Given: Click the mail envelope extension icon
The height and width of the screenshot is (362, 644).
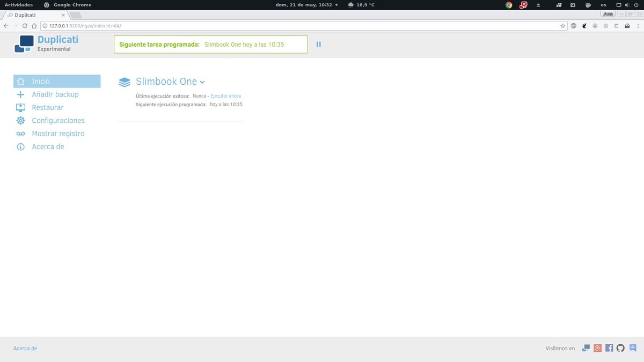Looking at the screenshot, I should click(x=627, y=26).
